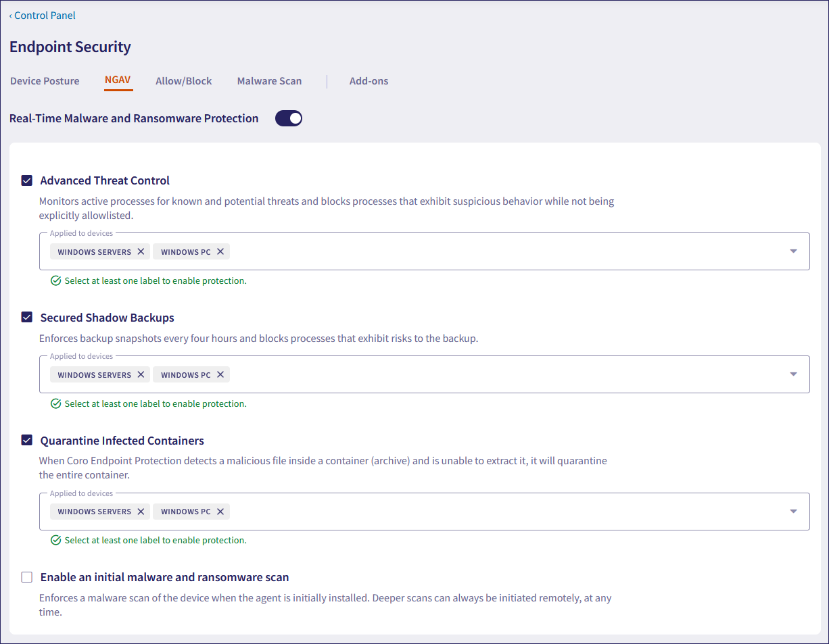Expand Quarantine Infected Containers devices dropdown
This screenshot has width=829, height=644.
[x=793, y=512]
